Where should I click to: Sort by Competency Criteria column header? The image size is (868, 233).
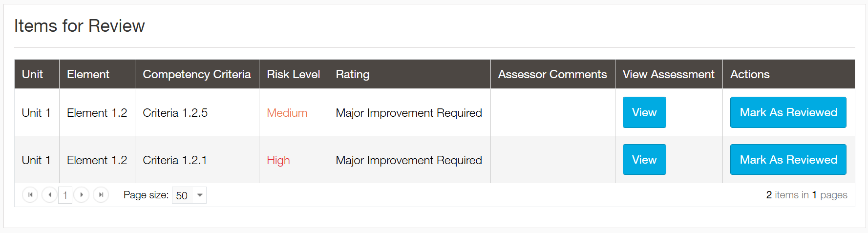[197, 74]
